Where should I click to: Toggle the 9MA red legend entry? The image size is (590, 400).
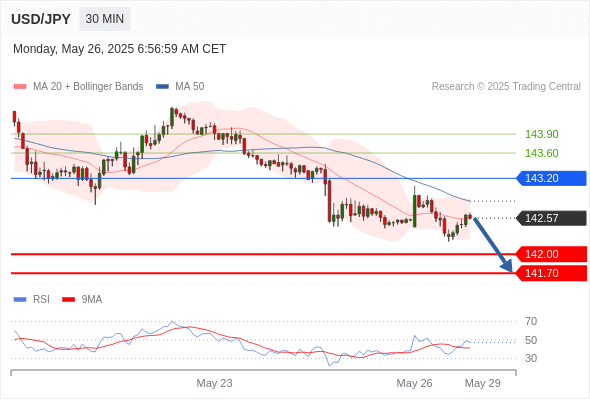tap(82, 300)
